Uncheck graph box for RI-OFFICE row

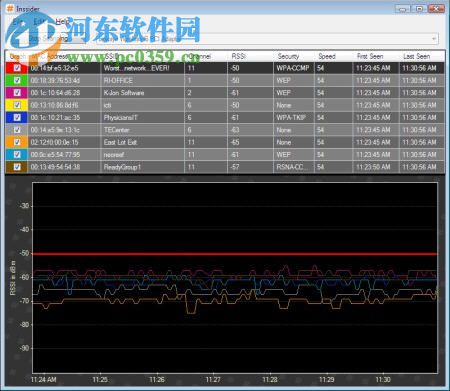pos(17,80)
